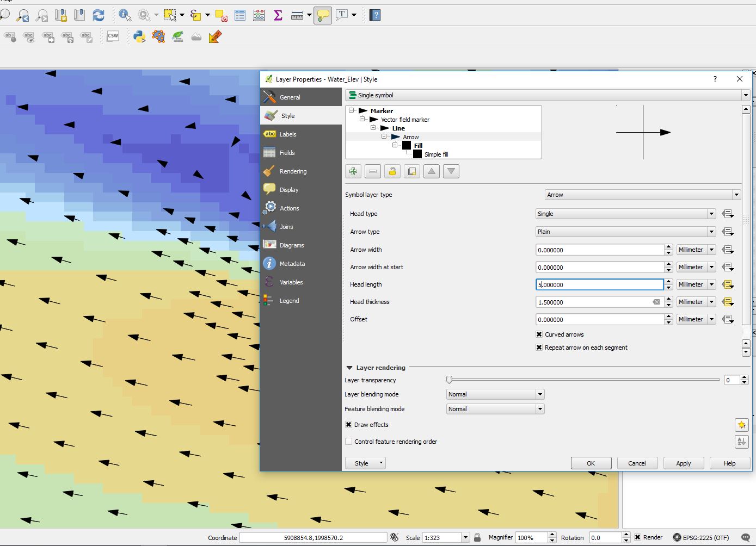
Task: Open the Single symbol renderer dropdown
Action: [548, 95]
